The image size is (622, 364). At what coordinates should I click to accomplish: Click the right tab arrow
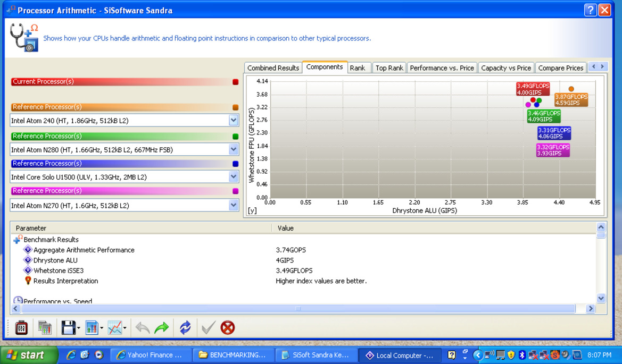point(602,66)
